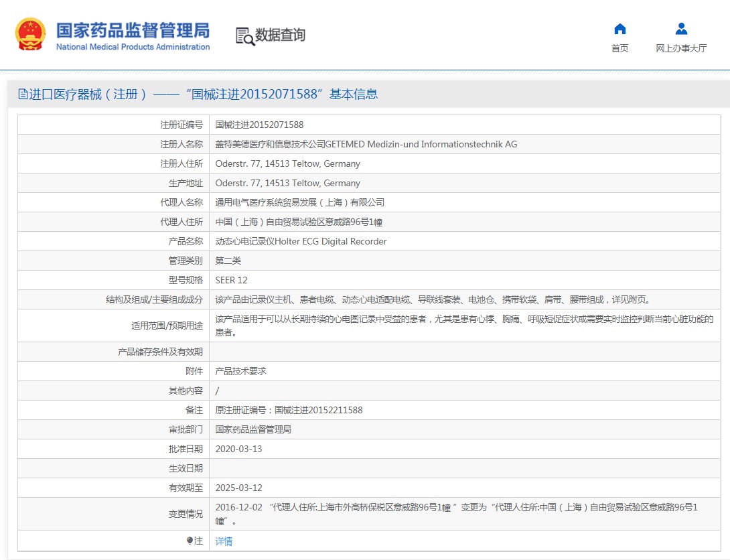Open the 网上办事大厅 user icon
Screen dimensions: 730x560
(x=681, y=29)
